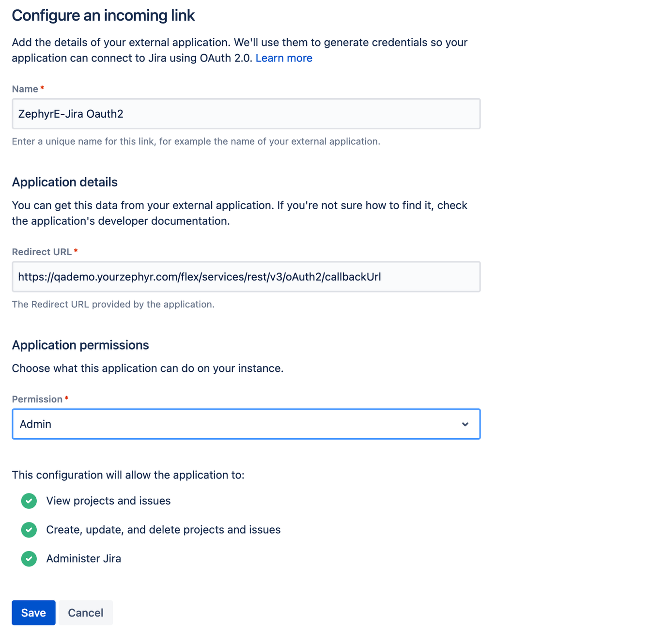This screenshot has width=667, height=644.
Task: Click the green checkmark beside Administer Jira
Action: point(29,559)
